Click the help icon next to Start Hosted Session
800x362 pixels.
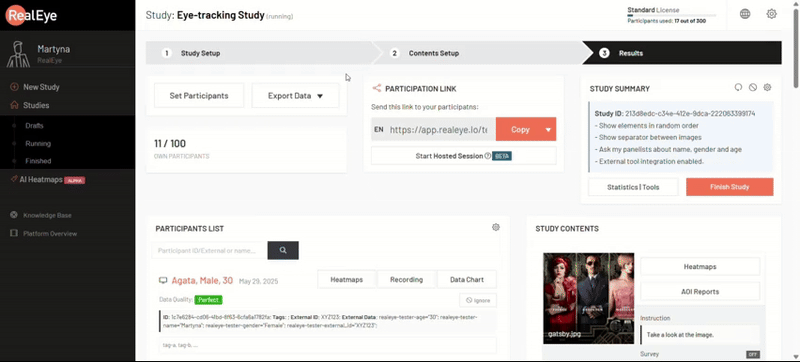[488, 156]
